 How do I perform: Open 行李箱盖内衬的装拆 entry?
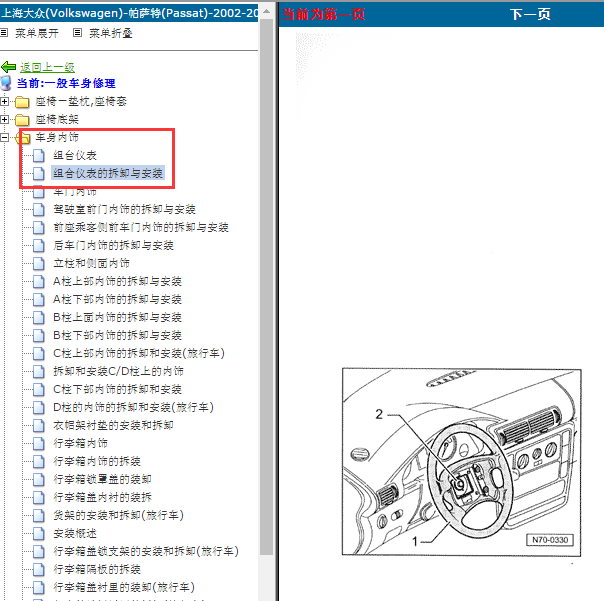tap(102, 497)
